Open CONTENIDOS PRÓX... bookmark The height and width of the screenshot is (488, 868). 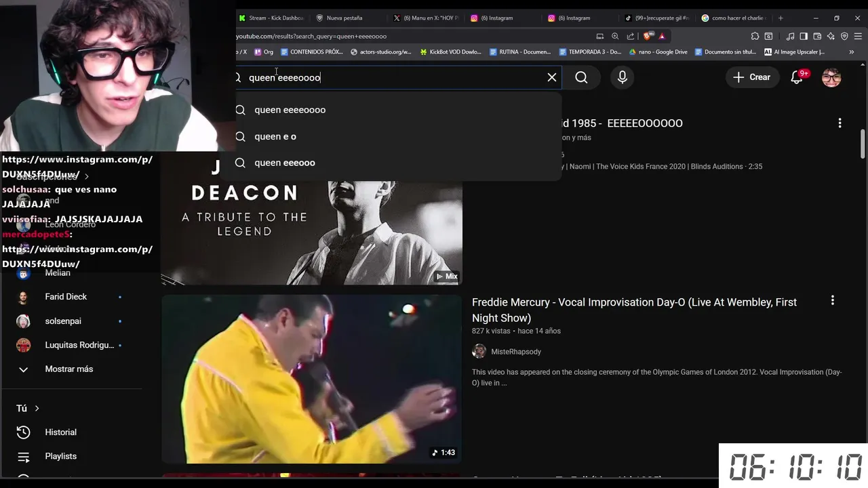click(x=311, y=52)
